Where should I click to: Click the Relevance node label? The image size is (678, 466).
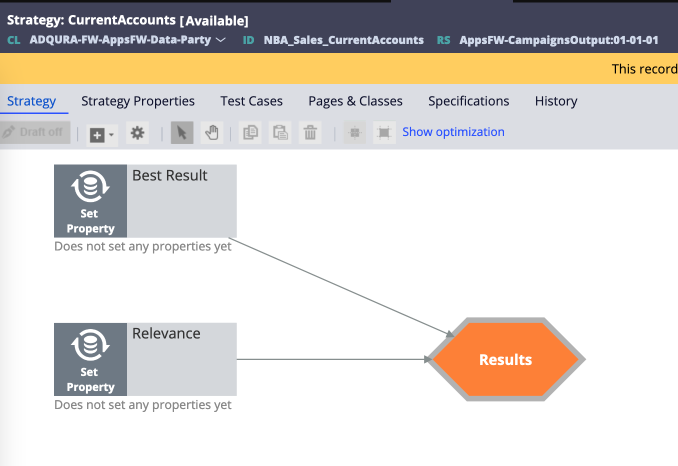166,334
